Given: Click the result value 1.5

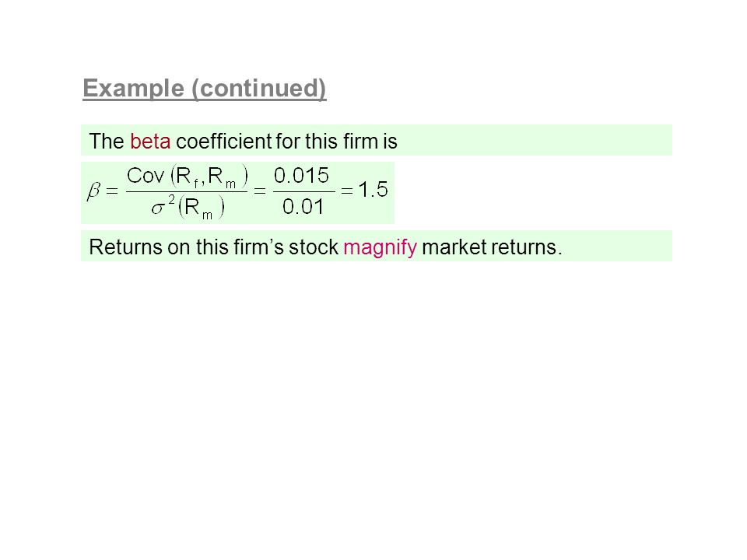Looking at the screenshot, I should pos(373,190).
